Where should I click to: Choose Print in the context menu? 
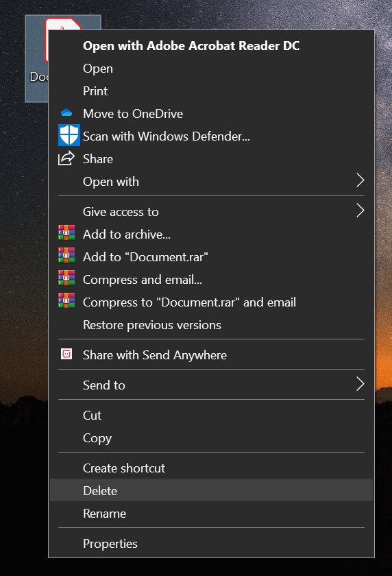(211, 91)
